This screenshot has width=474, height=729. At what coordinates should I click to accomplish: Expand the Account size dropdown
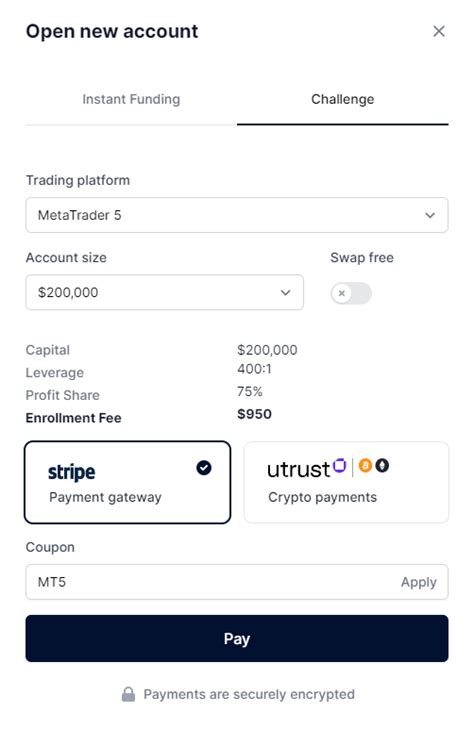(165, 292)
